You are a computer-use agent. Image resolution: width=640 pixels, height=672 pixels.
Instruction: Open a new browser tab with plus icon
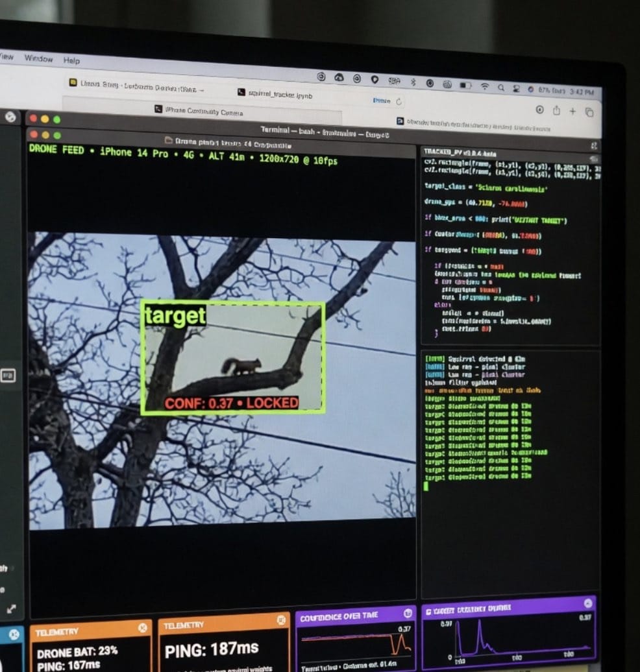(572, 111)
